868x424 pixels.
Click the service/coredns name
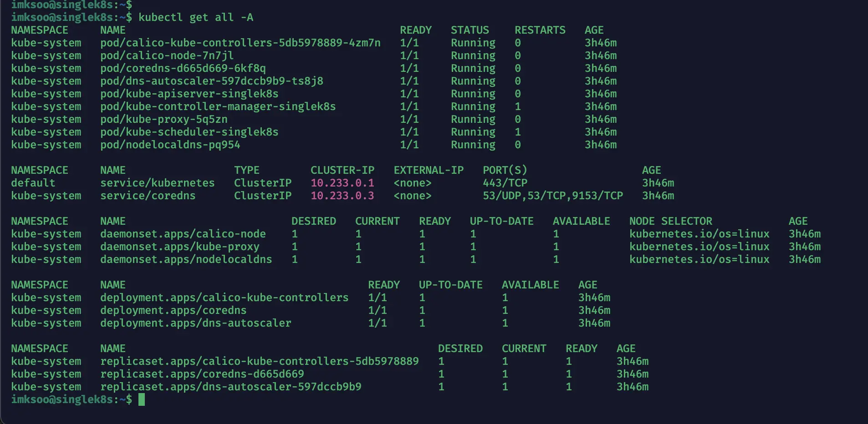click(x=148, y=196)
